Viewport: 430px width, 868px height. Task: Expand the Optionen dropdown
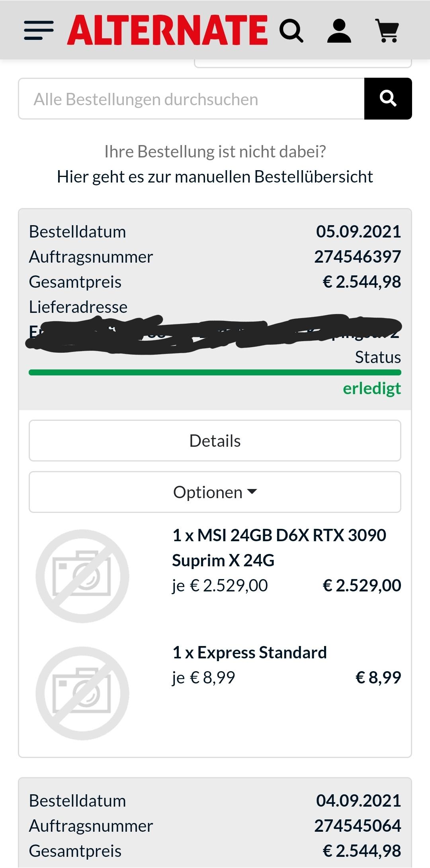click(215, 492)
